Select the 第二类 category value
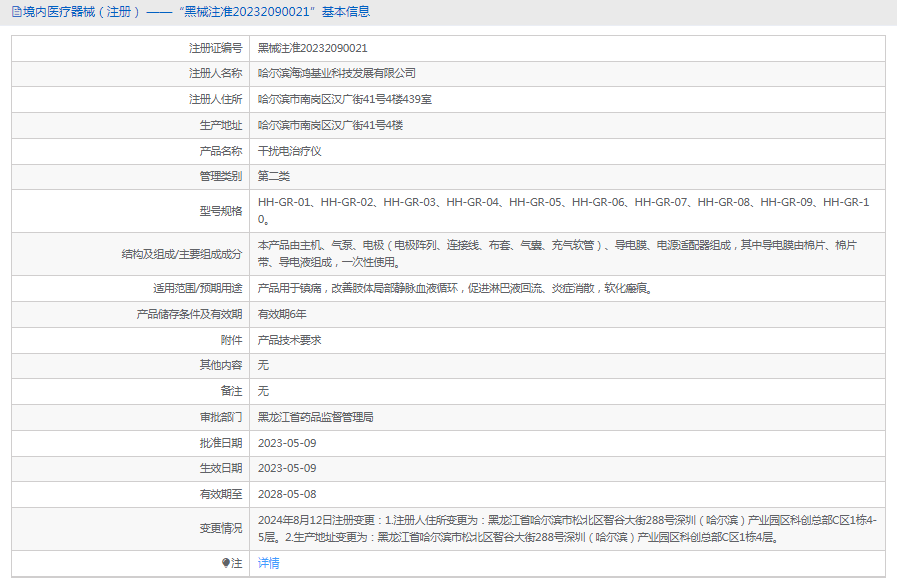 click(273, 176)
